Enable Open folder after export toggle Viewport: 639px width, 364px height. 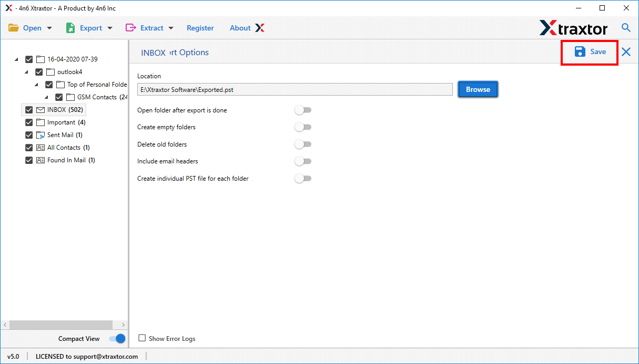[x=303, y=110]
